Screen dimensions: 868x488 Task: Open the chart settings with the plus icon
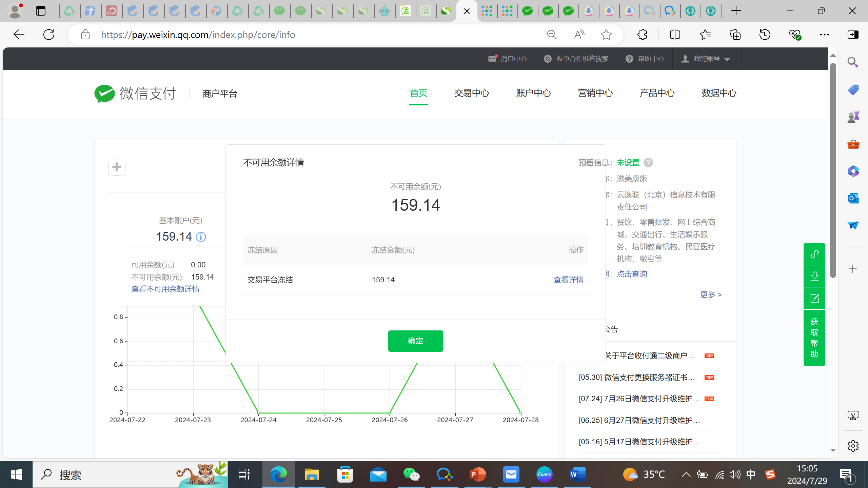[117, 167]
